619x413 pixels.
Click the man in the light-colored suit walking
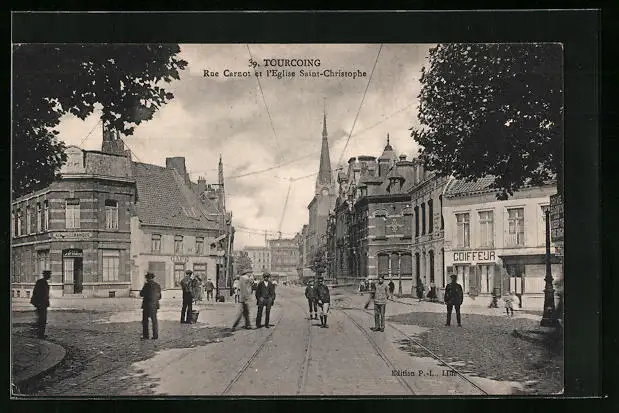[x=244, y=301]
